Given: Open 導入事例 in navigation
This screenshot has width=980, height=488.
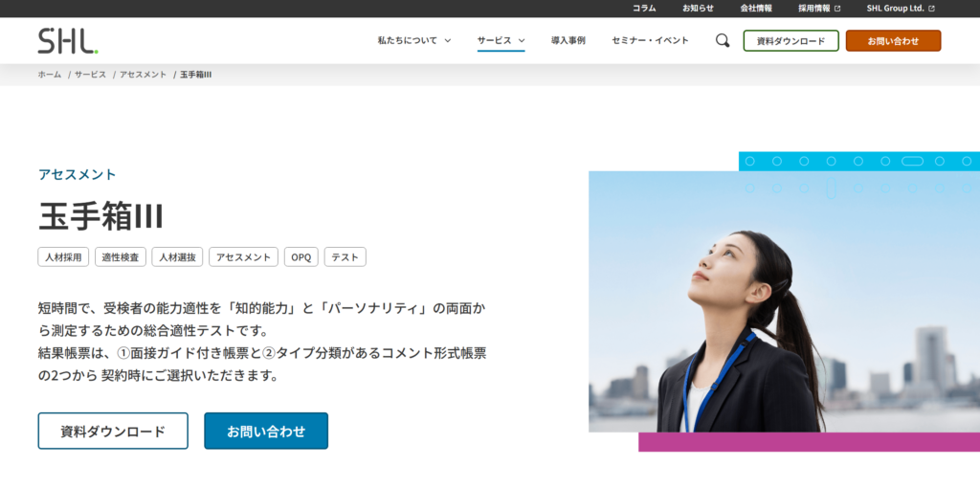Looking at the screenshot, I should [568, 40].
